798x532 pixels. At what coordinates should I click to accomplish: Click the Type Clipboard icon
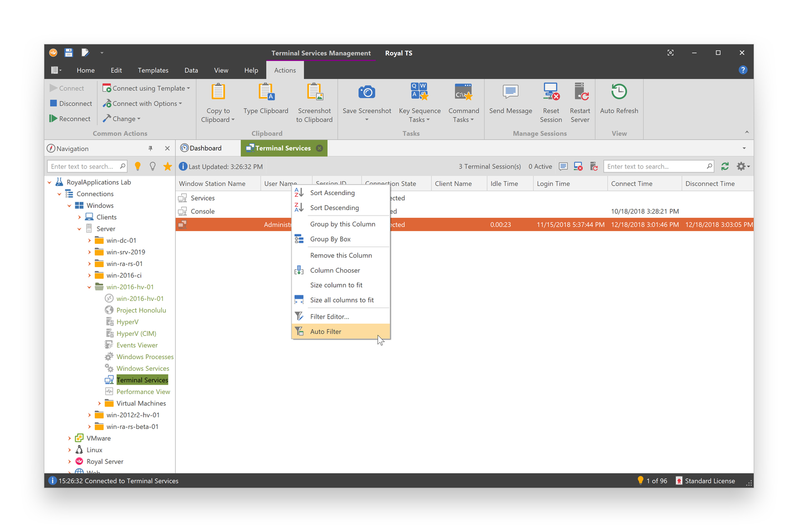point(266,93)
